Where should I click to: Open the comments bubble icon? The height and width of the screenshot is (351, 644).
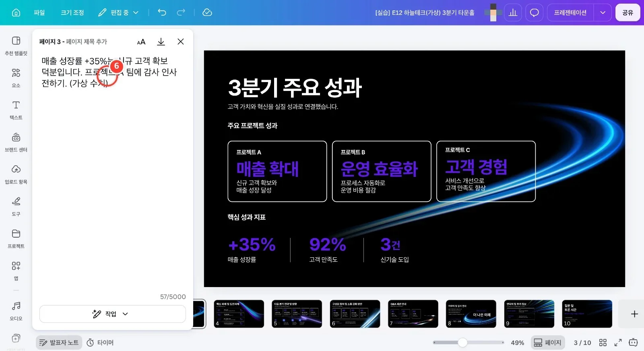pyautogui.click(x=534, y=12)
